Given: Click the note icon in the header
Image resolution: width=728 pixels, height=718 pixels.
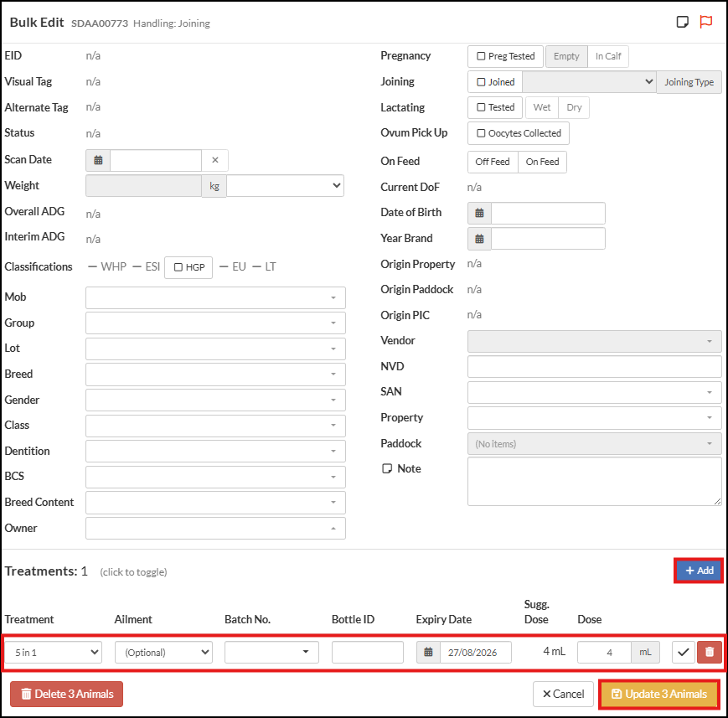Looking at the screenshot, I should (682, 22).
